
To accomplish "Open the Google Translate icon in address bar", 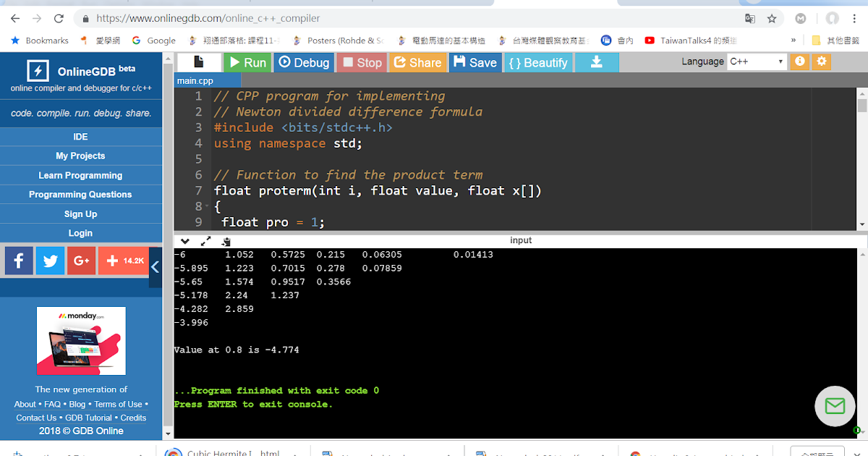I will click(750, 18).
